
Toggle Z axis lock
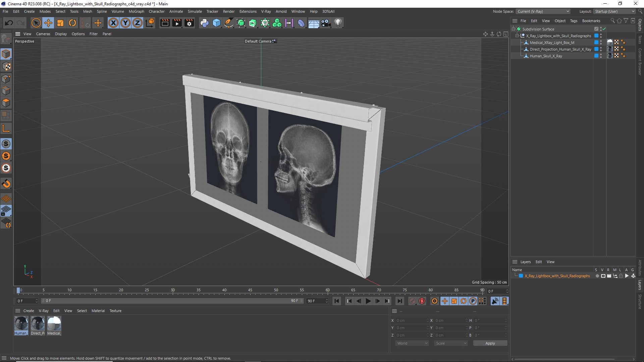point(137,23)
